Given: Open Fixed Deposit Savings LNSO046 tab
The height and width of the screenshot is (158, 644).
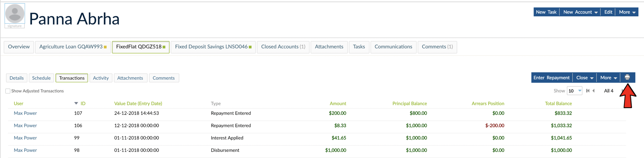Looking at the screenshot, I should [x=213, y=47].
